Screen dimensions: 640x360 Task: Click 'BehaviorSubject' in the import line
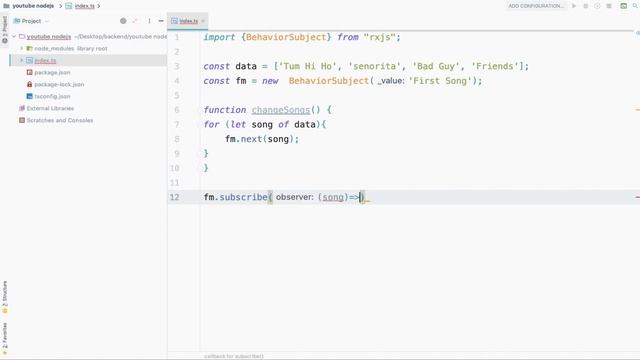click(286, 37)
